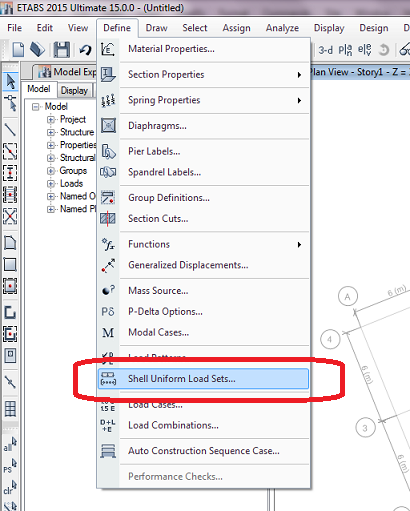
Task: Choose the Quick Draw Walls tool
Action: coord(10,334)
